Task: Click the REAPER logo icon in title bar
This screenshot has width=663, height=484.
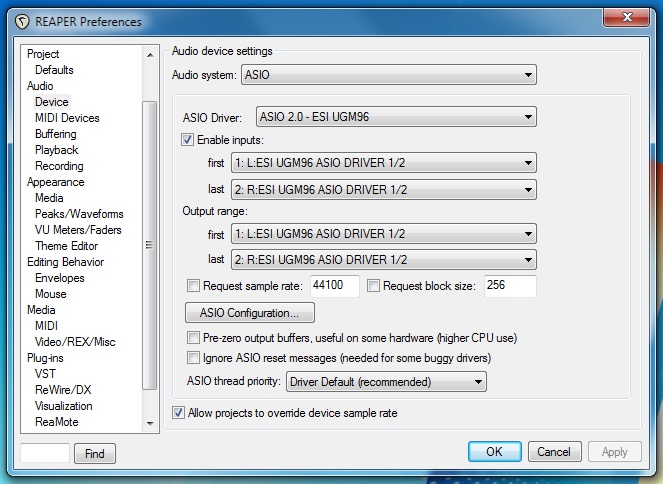Action: coord(22,22)
